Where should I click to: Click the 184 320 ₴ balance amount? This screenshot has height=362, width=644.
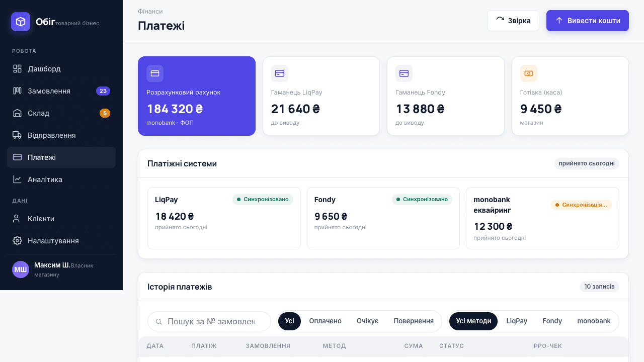pyautogui.click(x=175, y=109)
